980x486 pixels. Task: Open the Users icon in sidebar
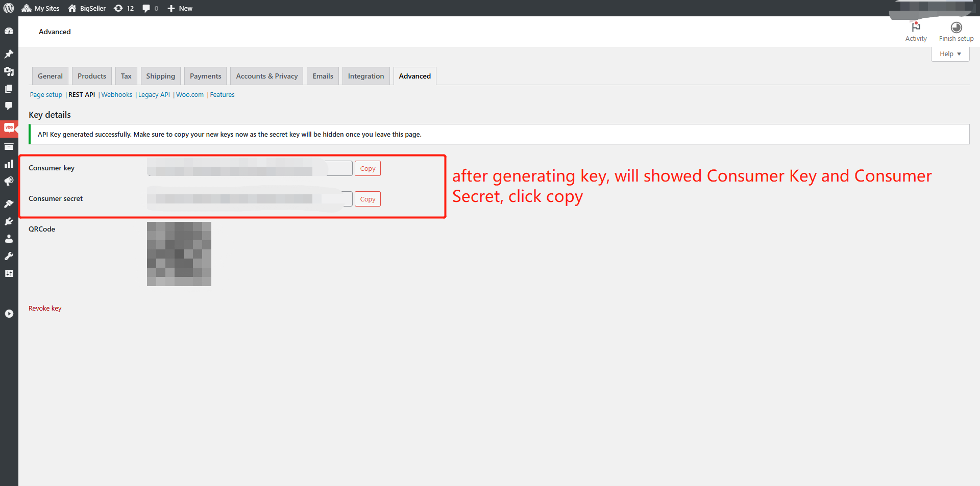tap(9, 239)
